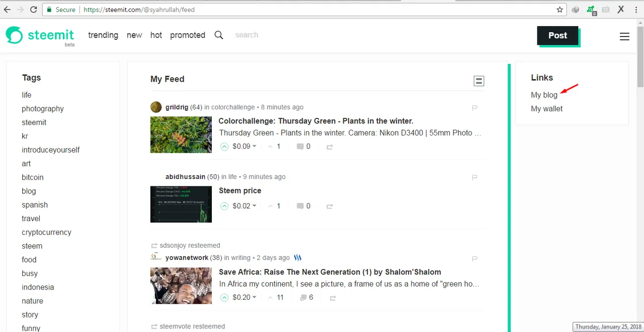Switch feed layout with view toggle icon
644x332 pixels.
(x=479, y=81)
